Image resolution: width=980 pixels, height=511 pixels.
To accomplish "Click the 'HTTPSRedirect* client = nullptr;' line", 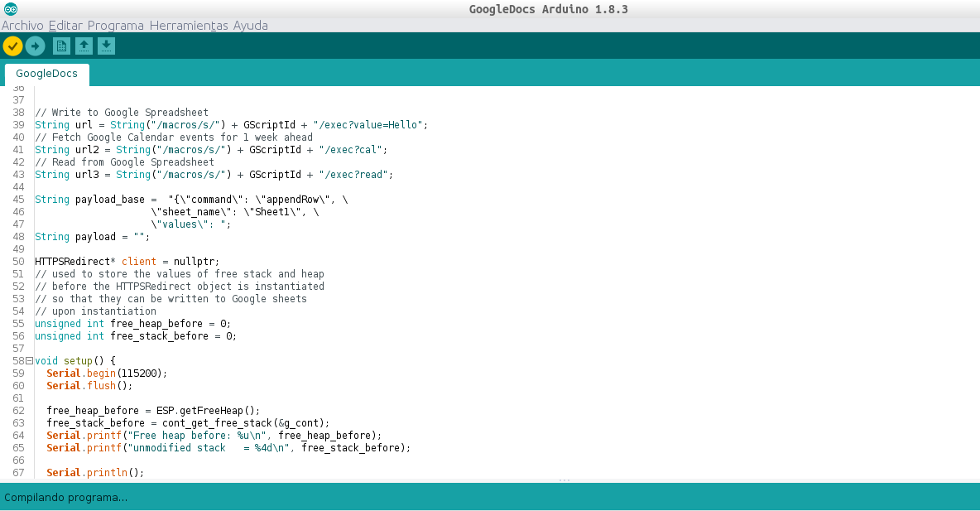I will (x=127, y=262).
